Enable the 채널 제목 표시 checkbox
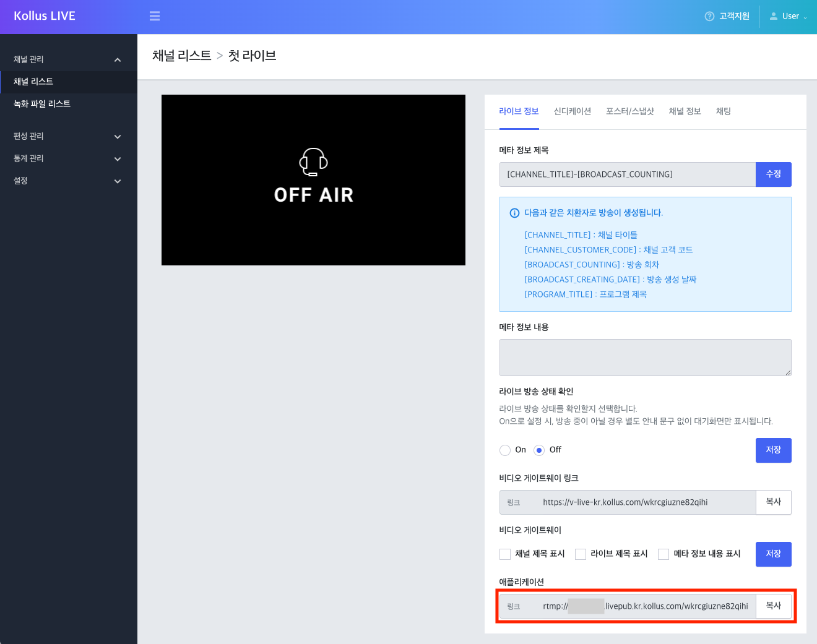Viewport: 817px width, 644px height. pos(505,554)
